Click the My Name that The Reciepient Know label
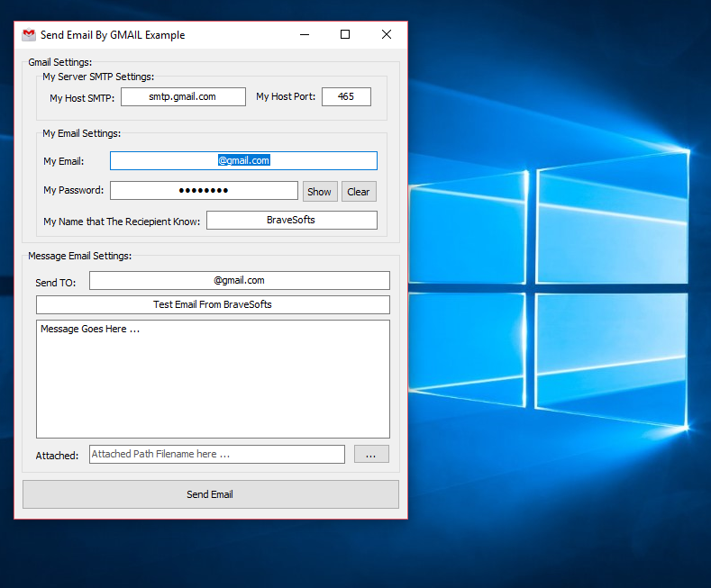This screenshot has height=588, width=711. pos(122,222)
